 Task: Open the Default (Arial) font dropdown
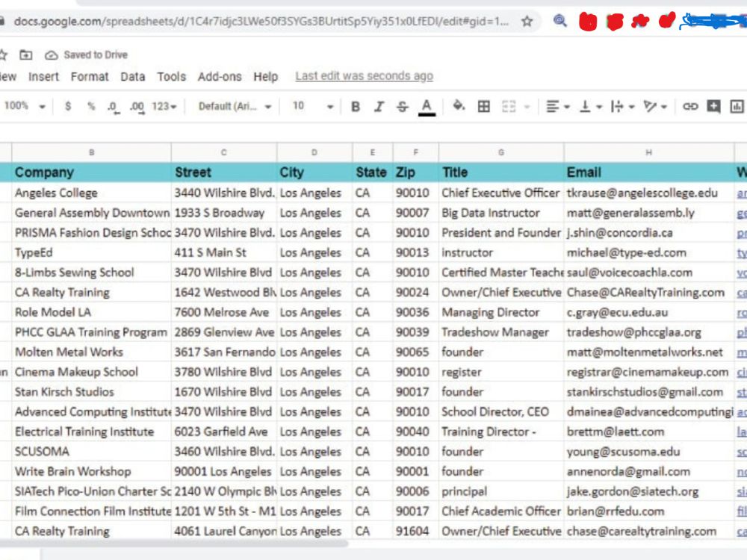click(235, 106)
